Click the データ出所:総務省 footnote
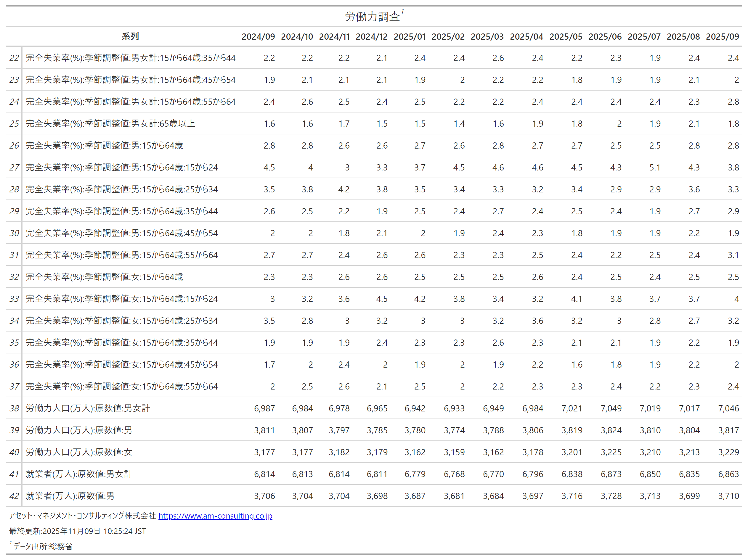This screenshot has height=560, width=748. click(x=43, y=546)
